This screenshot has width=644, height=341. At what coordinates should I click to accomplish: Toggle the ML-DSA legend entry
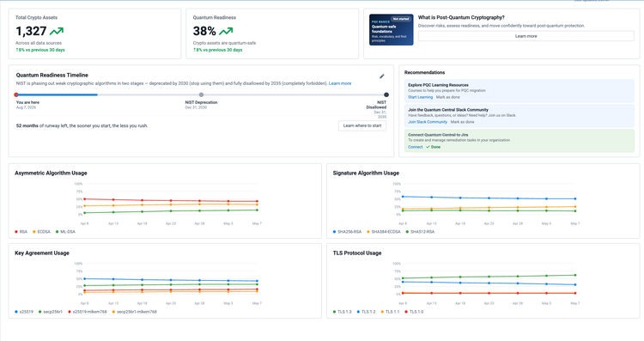click(65, 232)
